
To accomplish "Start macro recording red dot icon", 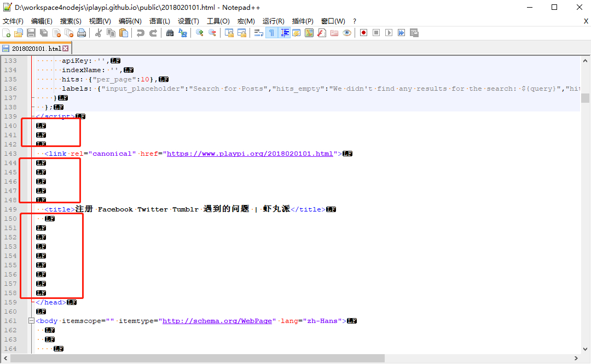I will coord(364,33).
